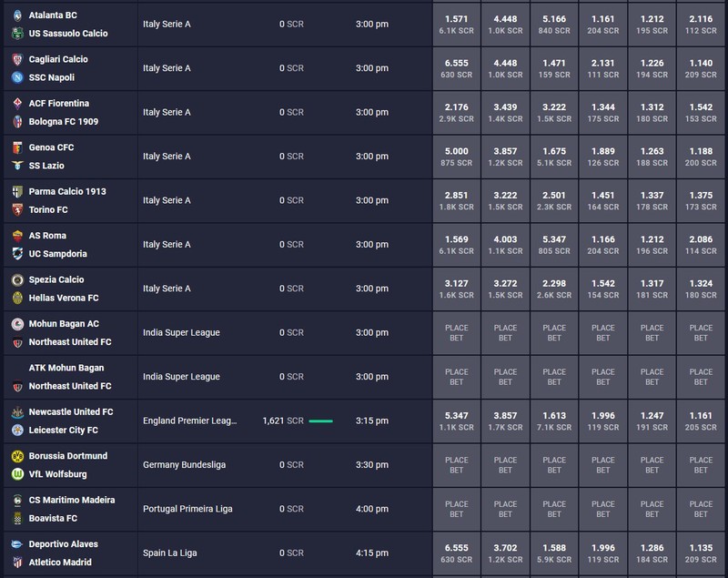728x578 pixels.
Task: Click the Hellas Verona FC logo
Action: [x=17, y=298]
